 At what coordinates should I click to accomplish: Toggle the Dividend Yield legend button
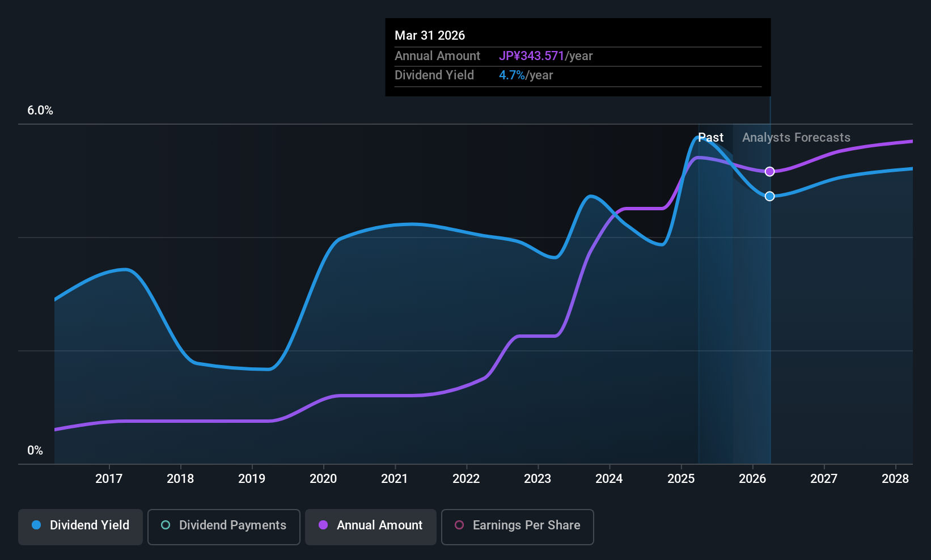coord(81,527)
